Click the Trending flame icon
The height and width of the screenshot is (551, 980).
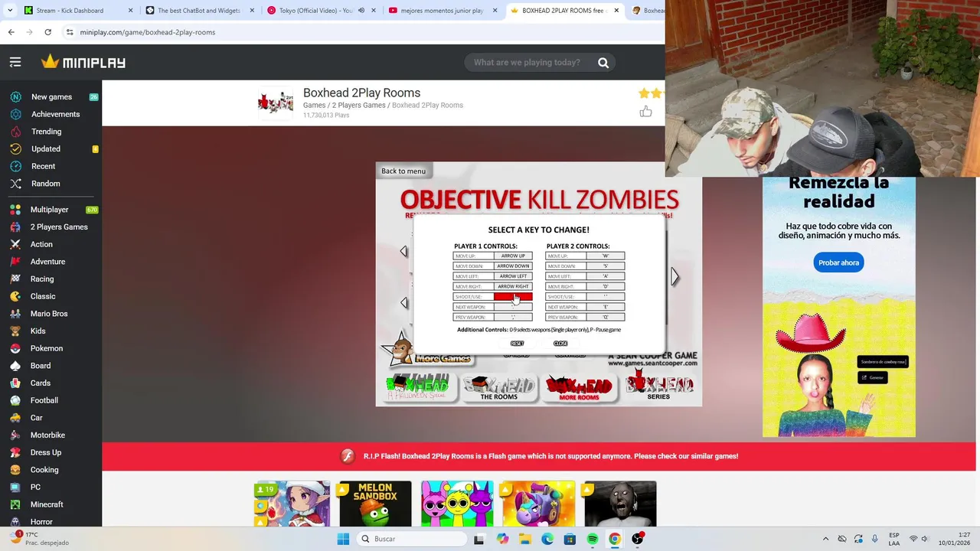[x=15, y=132]
